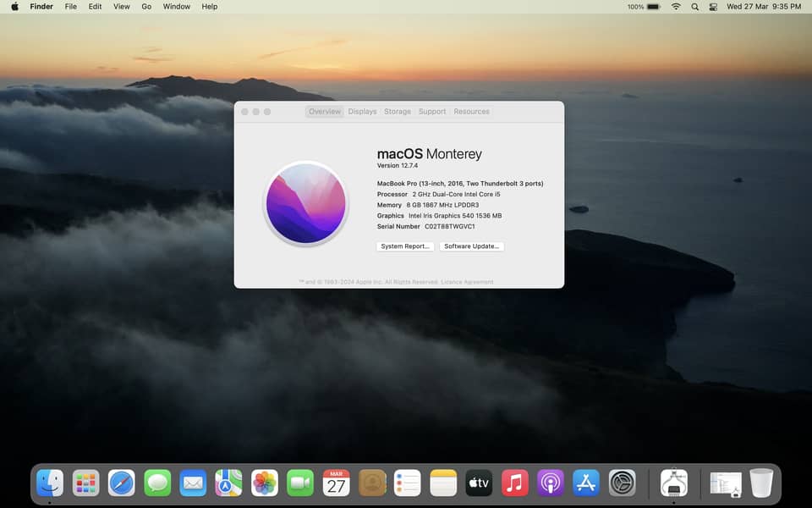Switch to the Storage tab
Screen dimensions: 812x508
(x=397, y=112)
